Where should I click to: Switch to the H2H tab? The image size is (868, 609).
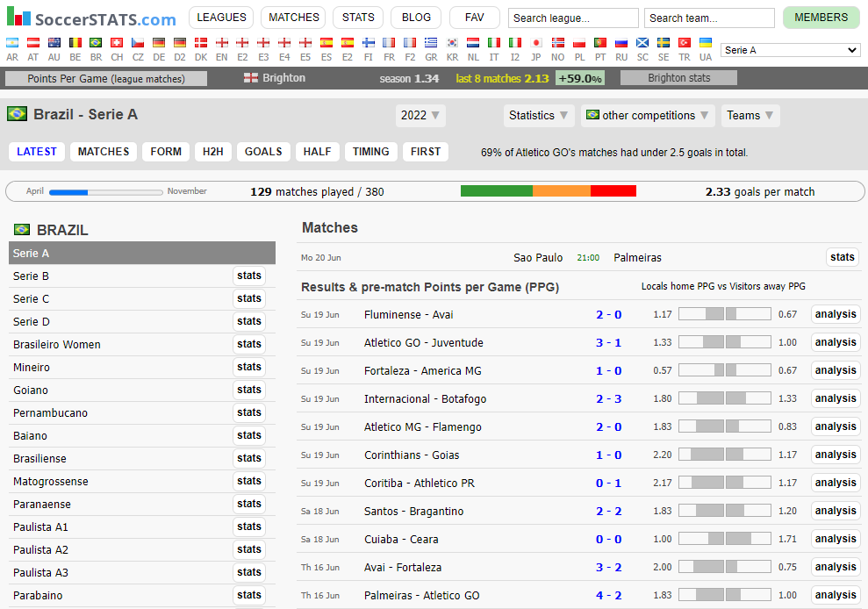pos(213,152)
